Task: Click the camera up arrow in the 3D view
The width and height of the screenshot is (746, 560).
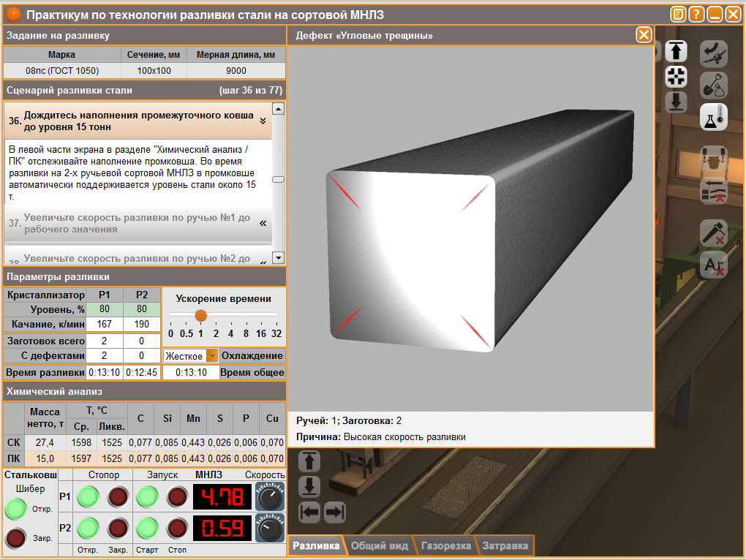Action: tap(309, 461)
